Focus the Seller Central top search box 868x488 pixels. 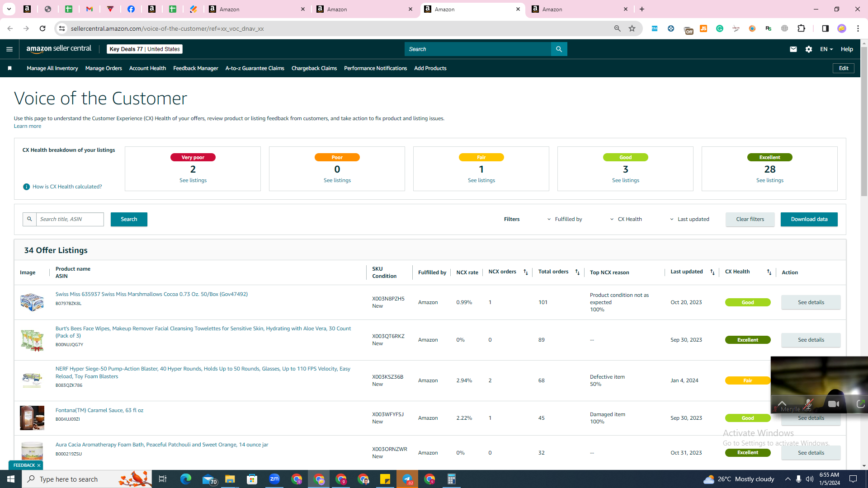coord(478,49)
